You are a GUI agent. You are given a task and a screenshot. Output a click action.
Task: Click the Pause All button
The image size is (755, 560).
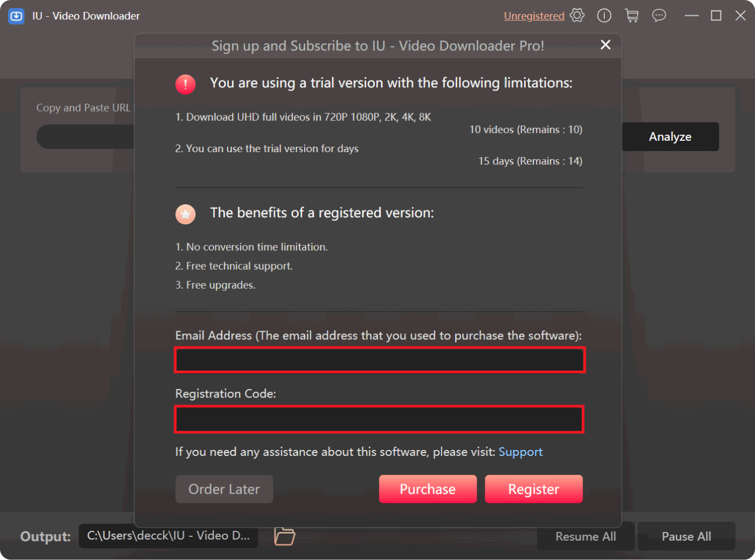(687, 536)
